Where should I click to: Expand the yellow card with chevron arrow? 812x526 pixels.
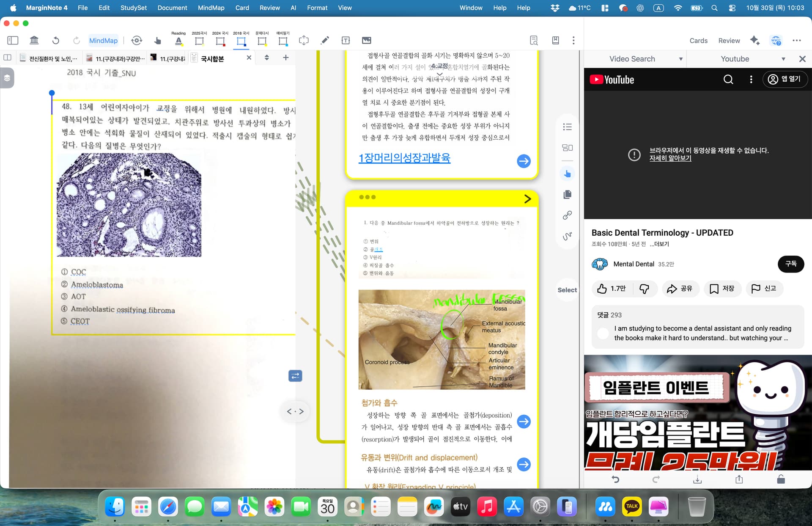pyautogui.click(x=527, y=199)
